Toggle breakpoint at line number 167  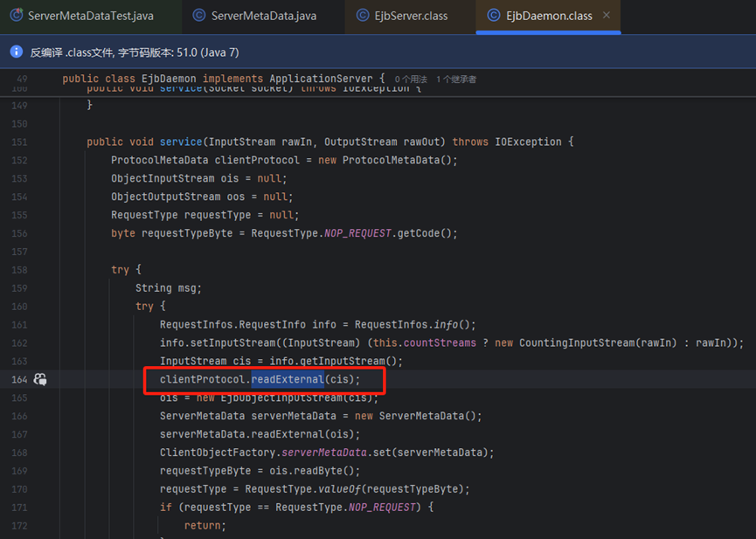coord(19,434)
